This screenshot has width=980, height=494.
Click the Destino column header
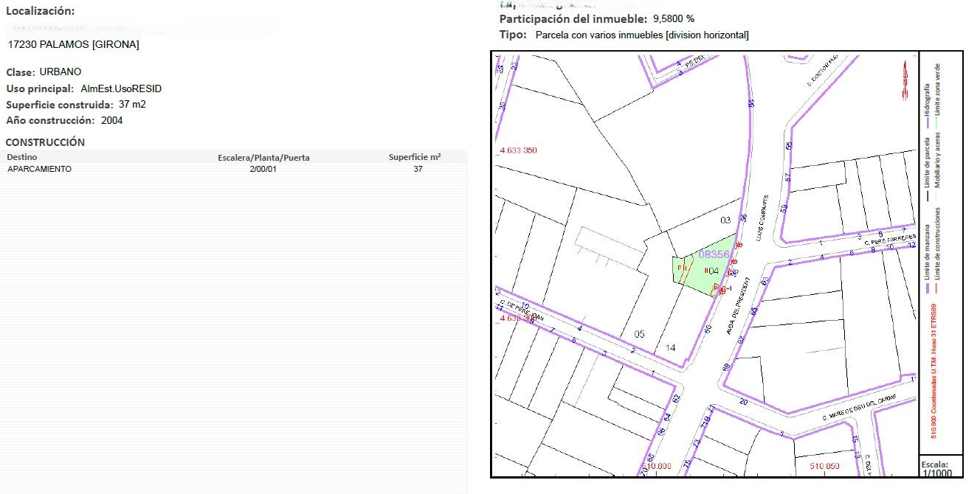(x=22, y=157)
